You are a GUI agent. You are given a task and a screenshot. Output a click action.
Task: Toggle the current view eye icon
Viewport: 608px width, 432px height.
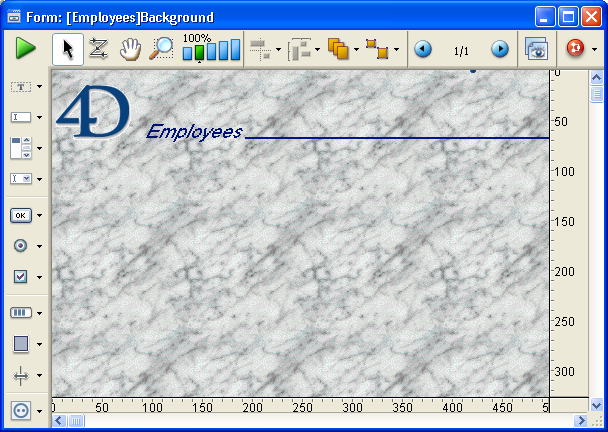point(536,49)
